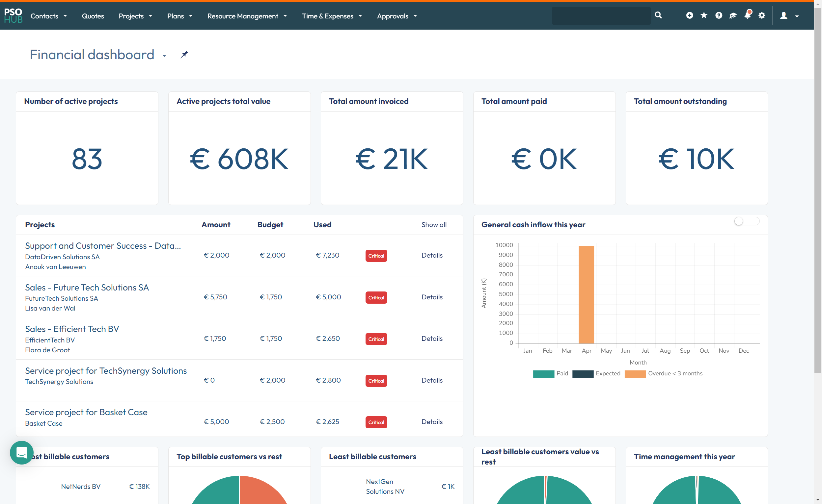
Task: Open the user profile dropdown
Action: 789,16
